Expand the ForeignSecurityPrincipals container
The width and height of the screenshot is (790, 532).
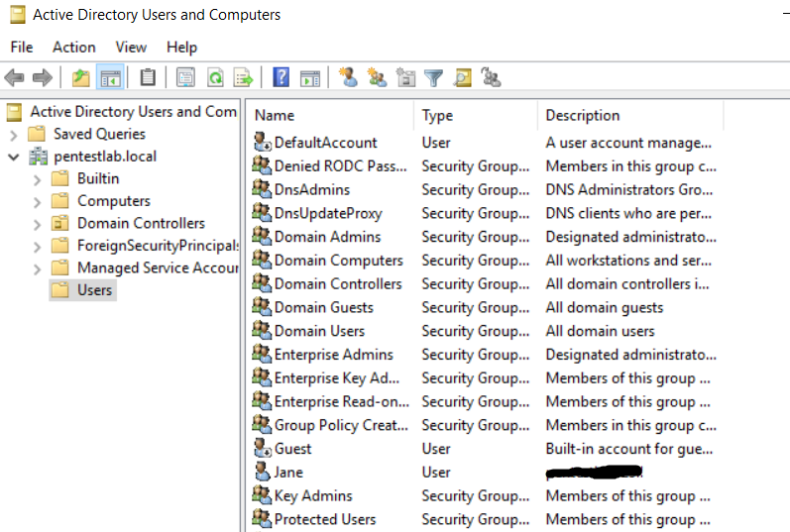[37, 246]
